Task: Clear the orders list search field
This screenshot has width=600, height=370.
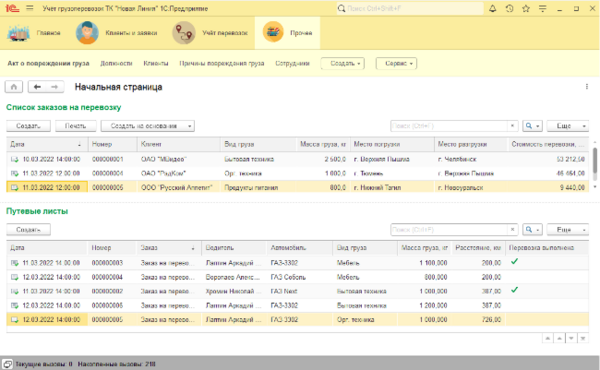Action: [x=512, y=126]
